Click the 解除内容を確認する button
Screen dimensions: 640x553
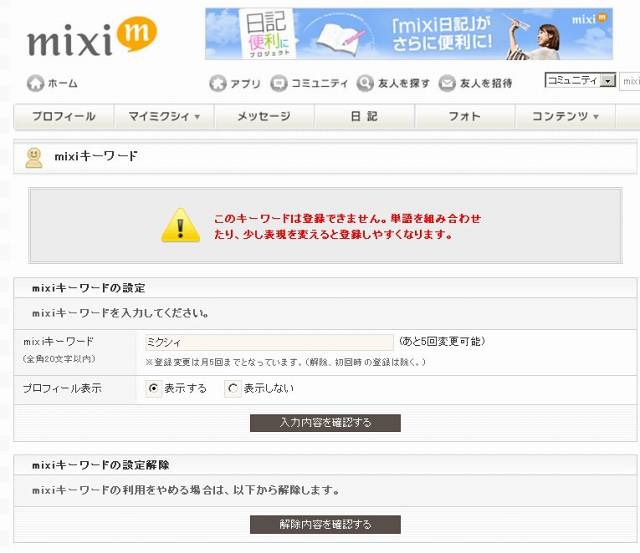tap(325, 524)
